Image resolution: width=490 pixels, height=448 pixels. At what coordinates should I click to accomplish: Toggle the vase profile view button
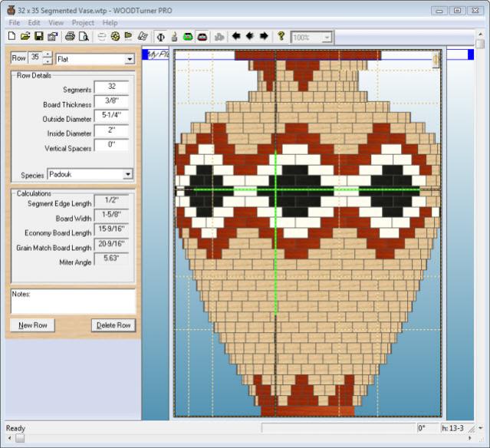click(174, 36)
